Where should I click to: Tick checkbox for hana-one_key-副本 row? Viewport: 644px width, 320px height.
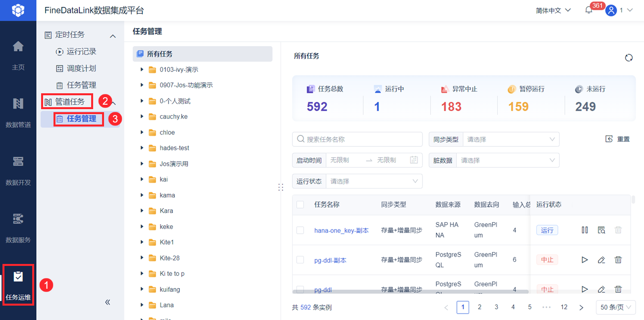[300, 230]
